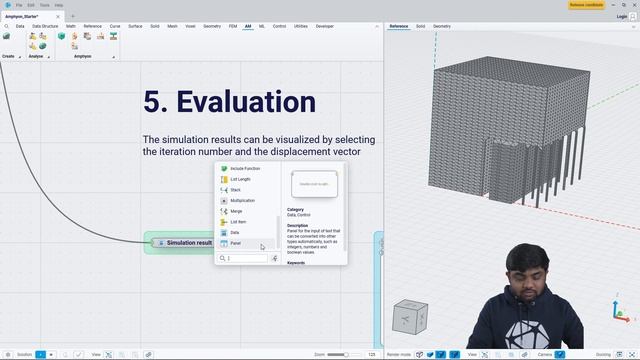Collapse the ribbon with the chevron

pos(377,26)
